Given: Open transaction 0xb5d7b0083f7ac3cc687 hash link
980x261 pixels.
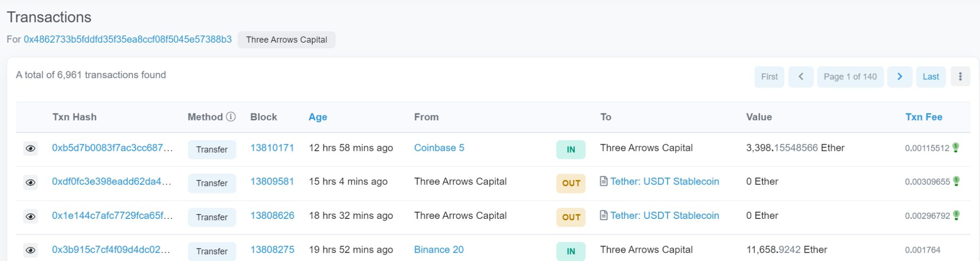Looking at the screenshot, I should [x=112, y=148].
